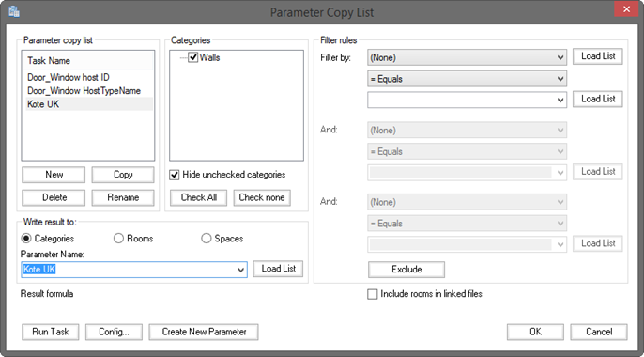The height and width of the screenshot is (357, 644).
Task: Click the application icon in the title bar
Action: tap(14, 11)
